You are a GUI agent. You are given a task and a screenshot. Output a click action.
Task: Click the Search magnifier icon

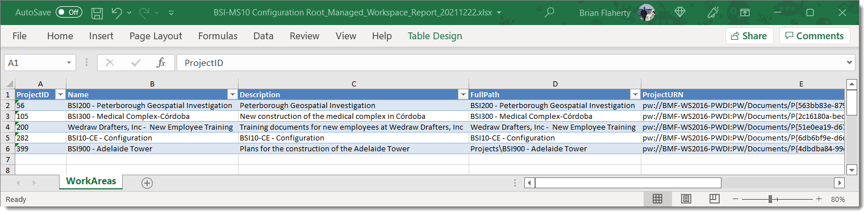tap(549, 12)
